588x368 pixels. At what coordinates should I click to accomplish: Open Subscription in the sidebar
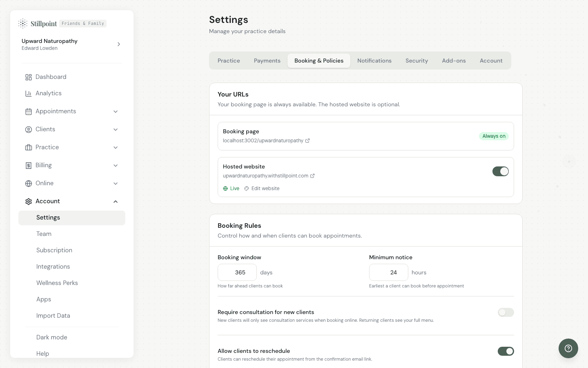click(x=54, y=250)
